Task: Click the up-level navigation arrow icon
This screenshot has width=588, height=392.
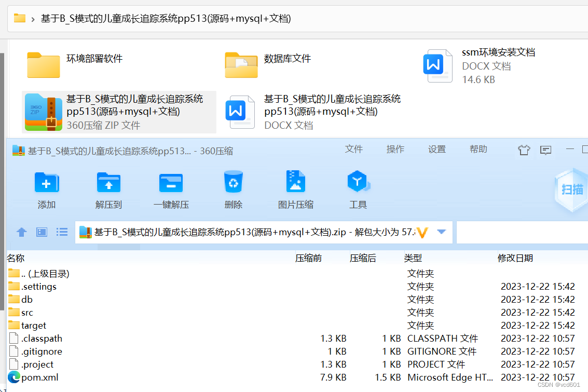Action: coord(21,232)
